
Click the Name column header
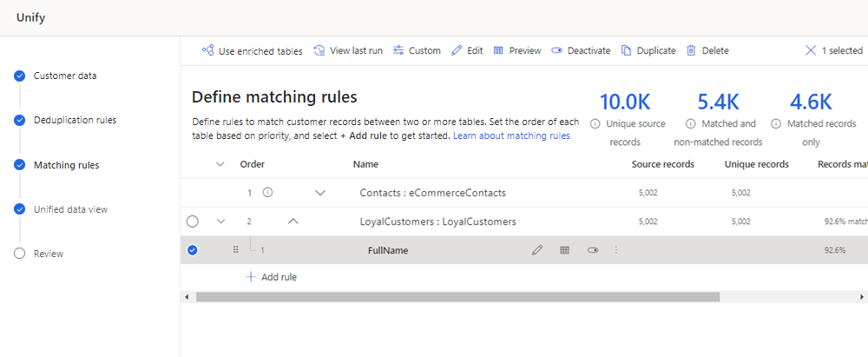click(365, 165)
